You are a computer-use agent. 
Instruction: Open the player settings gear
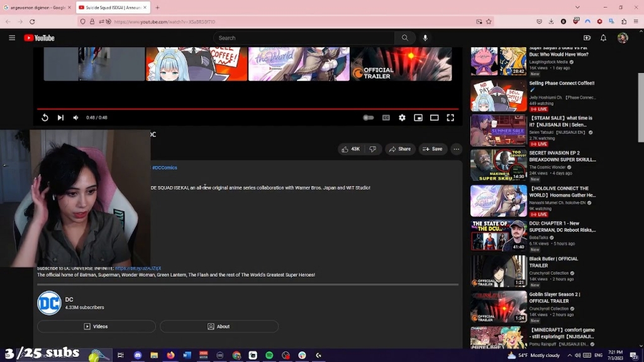tap(402, 118)
